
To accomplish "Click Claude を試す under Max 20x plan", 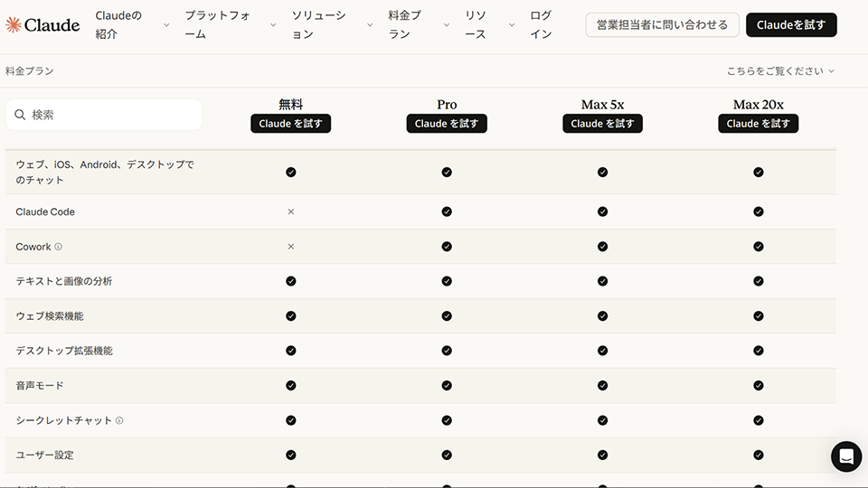I will coord(759,124).
